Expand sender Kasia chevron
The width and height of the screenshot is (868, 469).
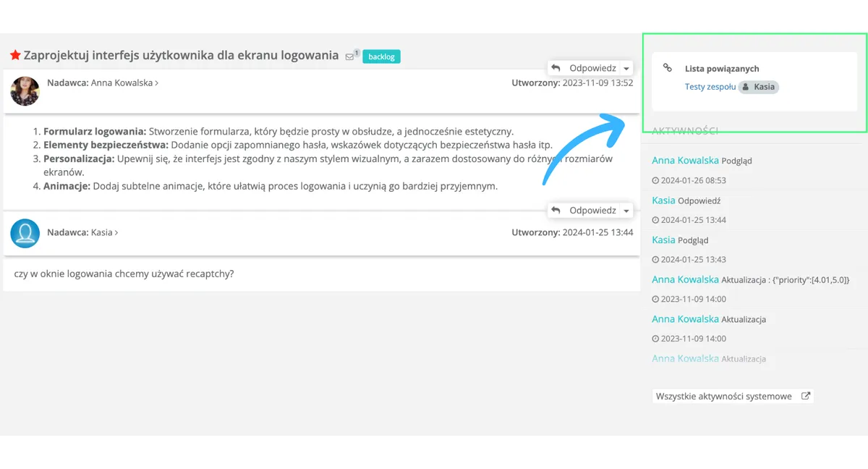(x=116, y=233)
